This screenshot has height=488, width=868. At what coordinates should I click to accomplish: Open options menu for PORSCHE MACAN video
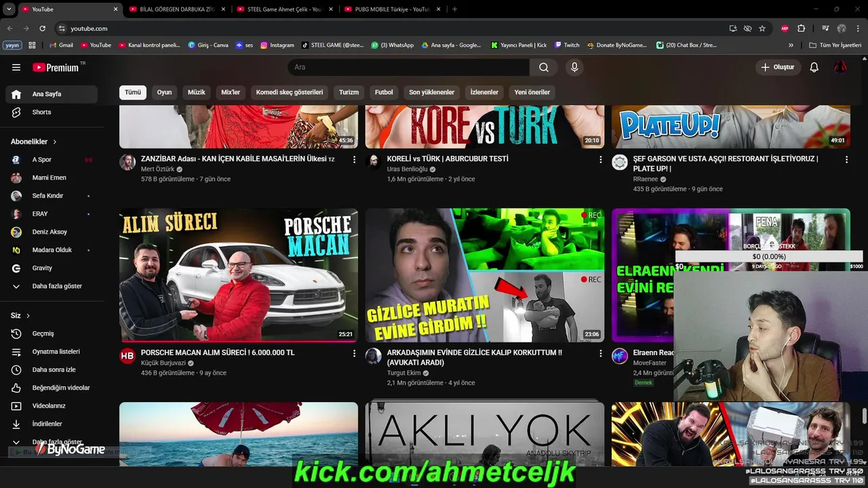[x=354, y=353]
